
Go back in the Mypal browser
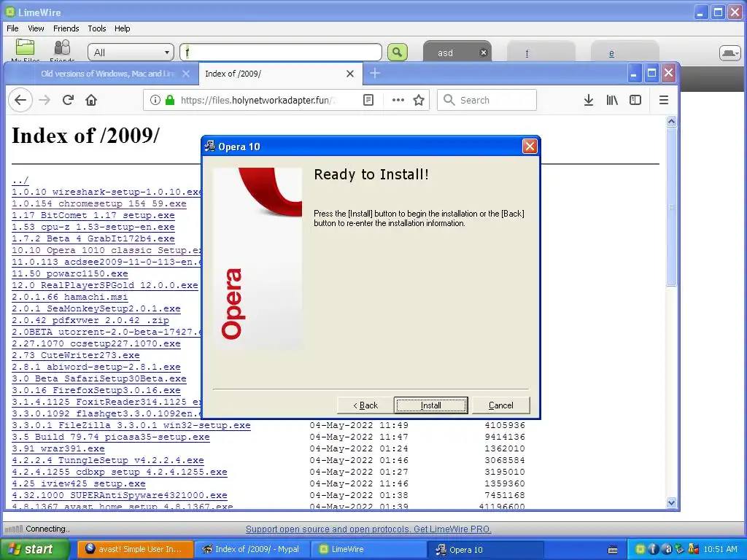20,100
